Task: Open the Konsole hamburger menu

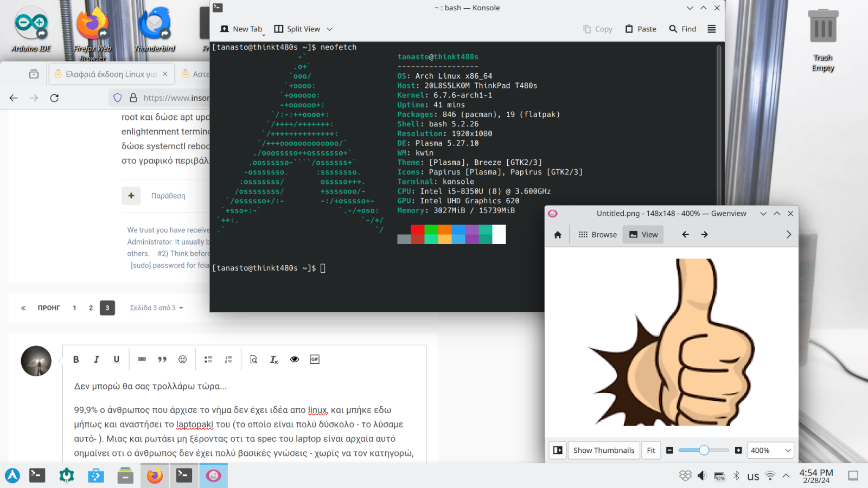Action: coord(712,29)
